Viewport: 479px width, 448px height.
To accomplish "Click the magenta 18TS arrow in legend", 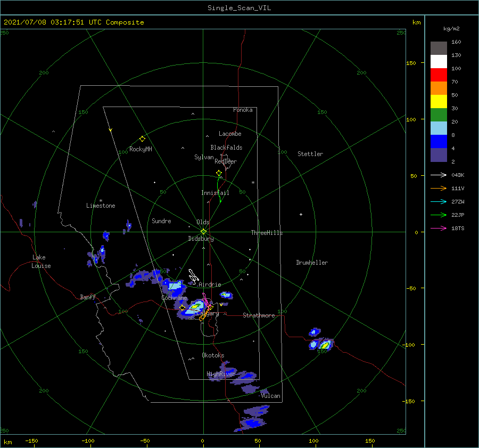I will pyautogui.click(x=439, y=228).
